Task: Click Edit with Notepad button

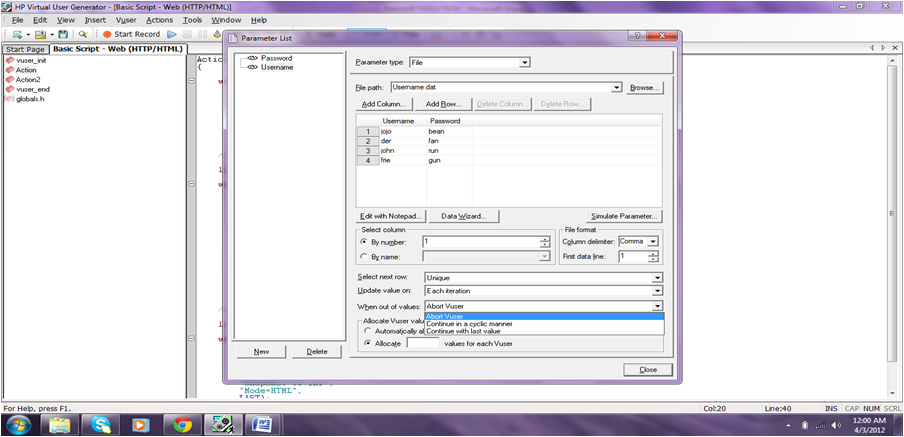Action: point(391,216)
